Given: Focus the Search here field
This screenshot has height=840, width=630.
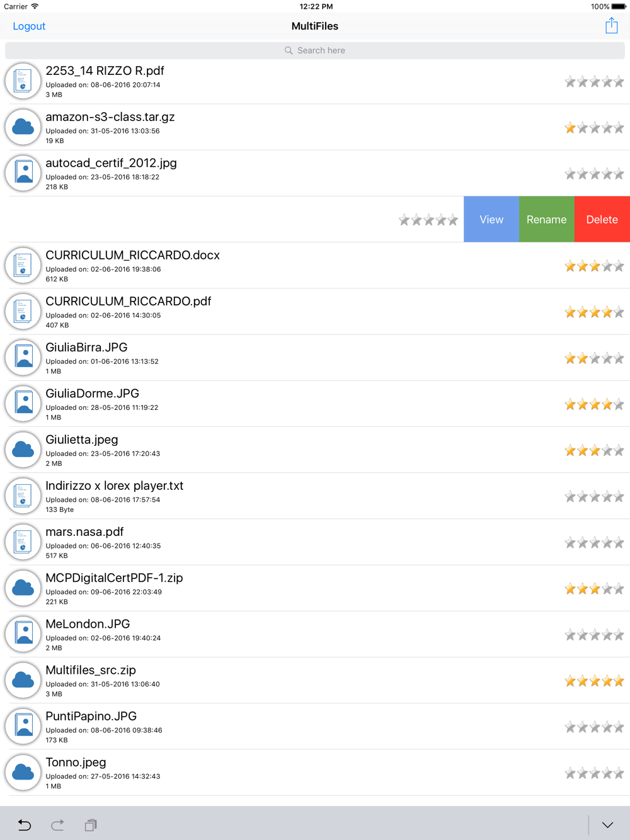Looking at the screenshot, I should (x=315, y=50).
